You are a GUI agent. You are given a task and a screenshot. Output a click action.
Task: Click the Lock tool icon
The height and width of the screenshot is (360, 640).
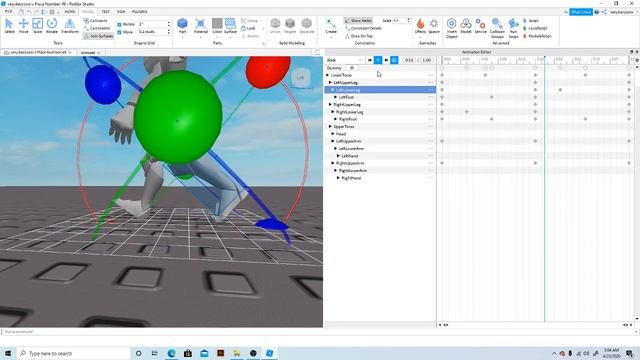click(248, 28)
